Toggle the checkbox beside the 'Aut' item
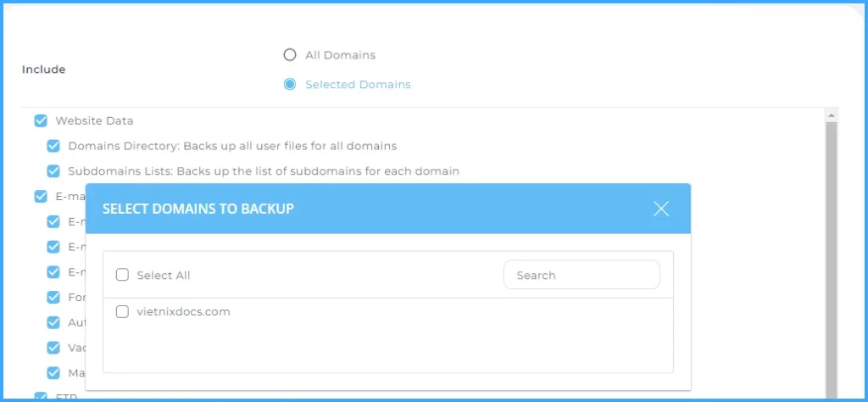Screen dimensions: 868x402 coord(53,323)
